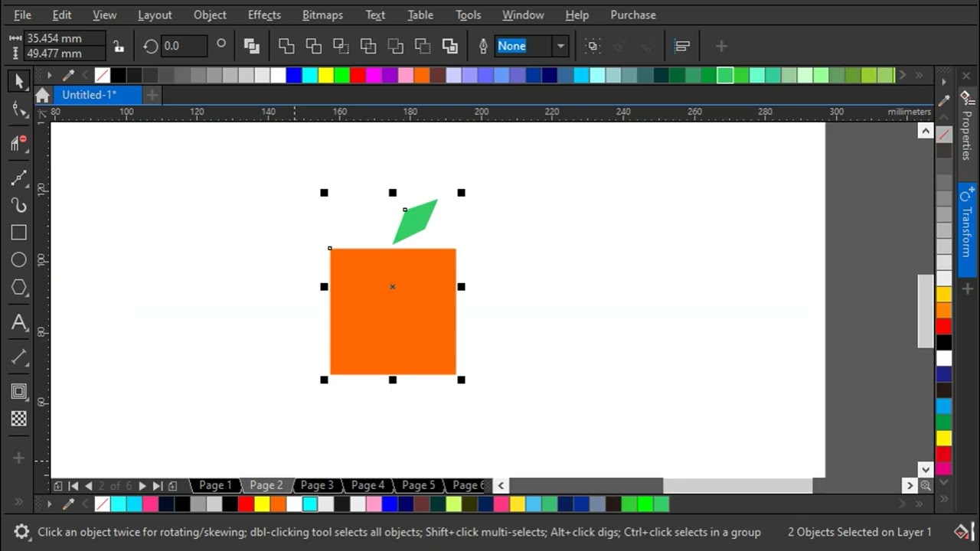Click the toolbox customize plus button

pyautogui.click(x=19, y=458)
